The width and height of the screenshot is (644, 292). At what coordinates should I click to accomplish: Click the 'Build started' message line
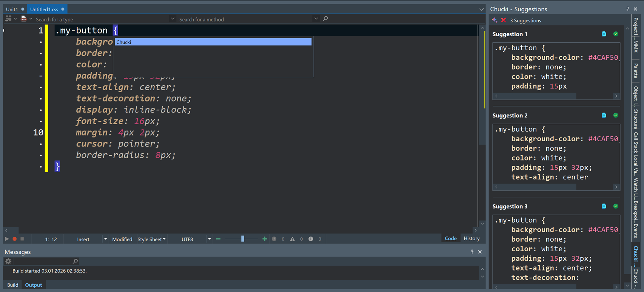[x=49, y=271]
